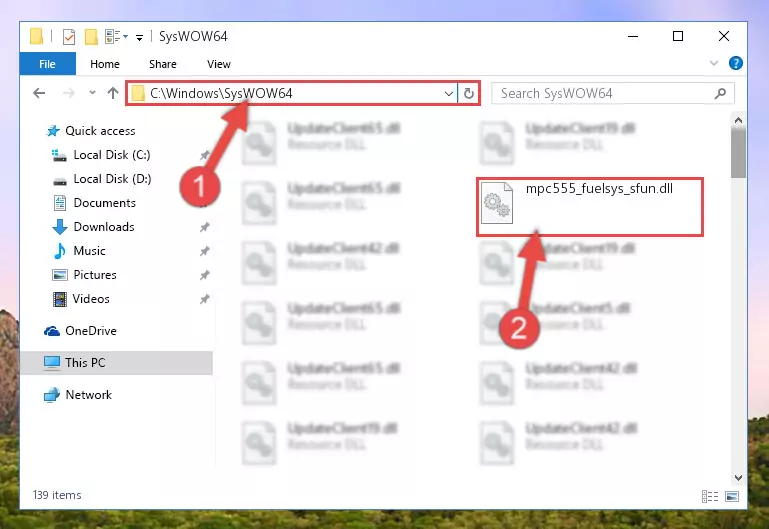This screenshot has width=769, height=529.
Task: Select the mpc555_fuelsys_sfun.dll file name
Action: (599, 189)
